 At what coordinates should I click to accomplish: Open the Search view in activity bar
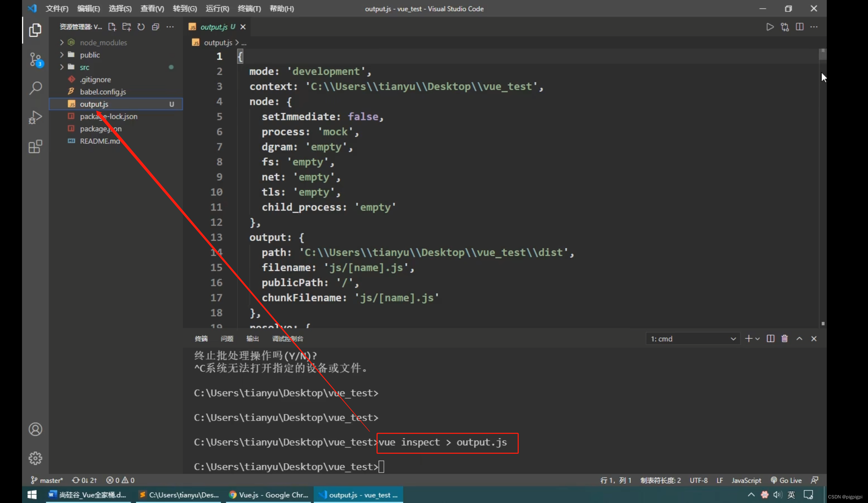click(x=35, y=88)
